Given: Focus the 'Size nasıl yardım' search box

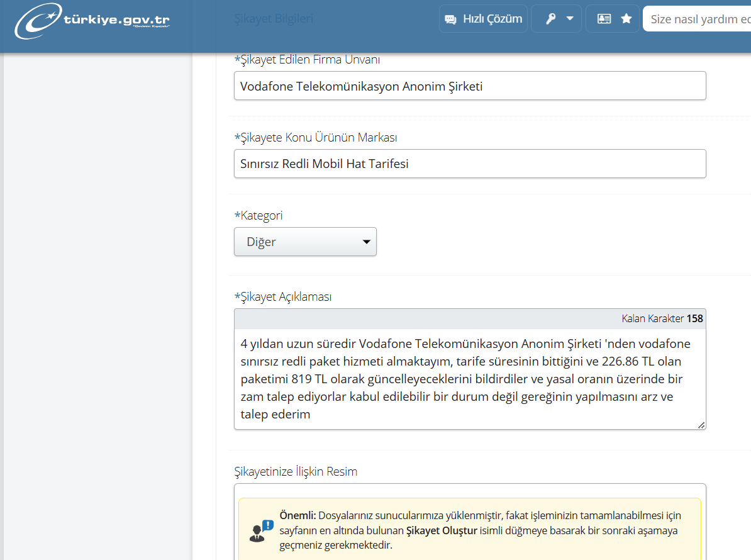Looking at the screenshot, I should 697,19.
